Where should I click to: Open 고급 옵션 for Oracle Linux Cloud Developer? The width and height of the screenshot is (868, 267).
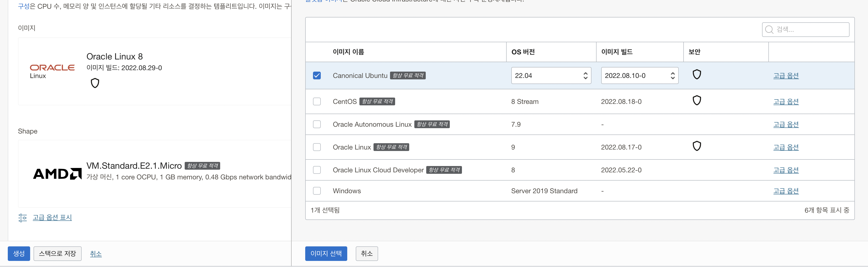coord(786,170)
